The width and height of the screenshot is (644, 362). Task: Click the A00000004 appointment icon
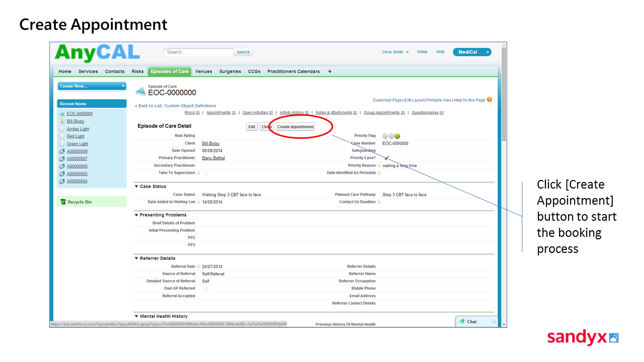62,182
